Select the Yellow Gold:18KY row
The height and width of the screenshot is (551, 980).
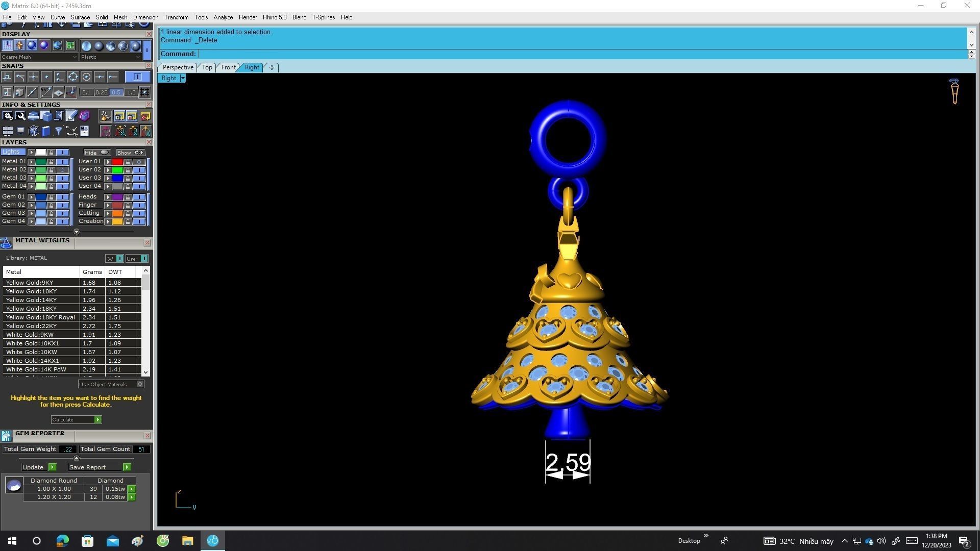coord(71,309)
